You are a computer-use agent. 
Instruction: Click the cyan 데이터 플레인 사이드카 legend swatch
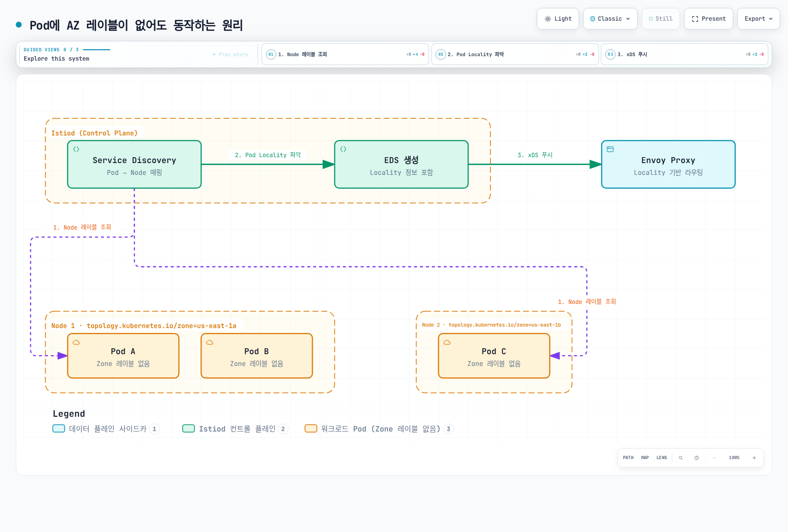pos(59,429)
